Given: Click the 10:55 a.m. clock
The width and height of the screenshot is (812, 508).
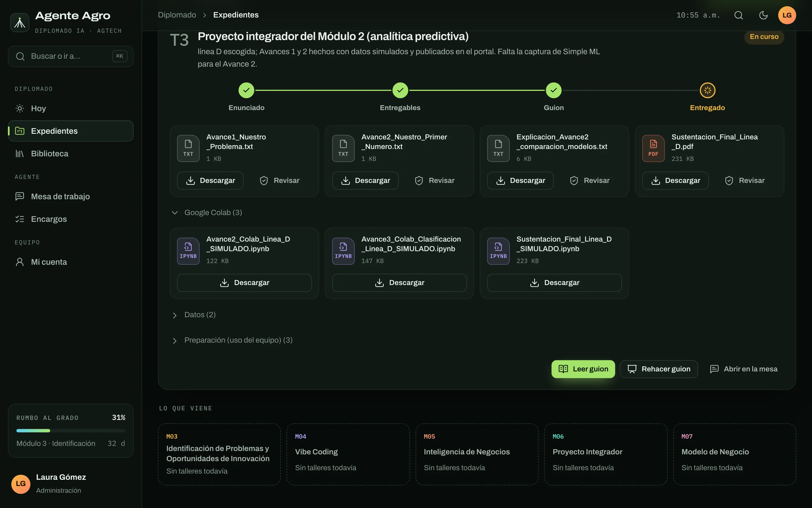Looking at the screenshot, I should click(x=698, y=15).
